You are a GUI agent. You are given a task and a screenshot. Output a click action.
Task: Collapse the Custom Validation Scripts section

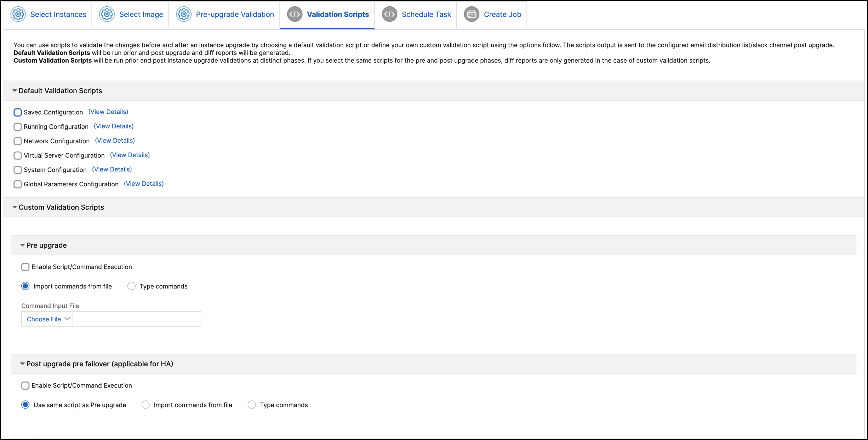(x=15, y=207)
